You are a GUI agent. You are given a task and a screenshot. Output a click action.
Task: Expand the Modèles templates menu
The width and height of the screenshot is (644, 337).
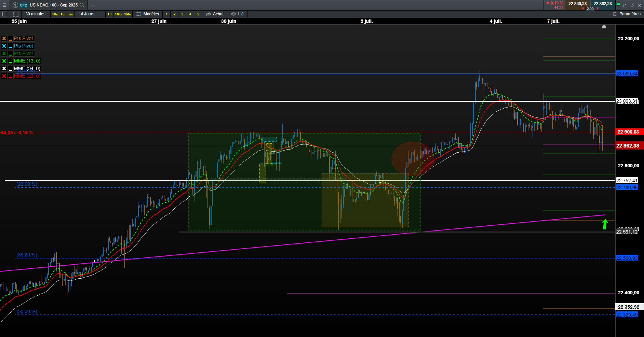pos(148,14)
